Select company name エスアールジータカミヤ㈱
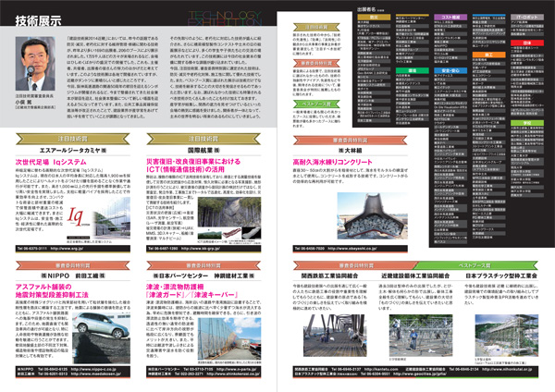The image size is (555, 392). tap(72, 151)
